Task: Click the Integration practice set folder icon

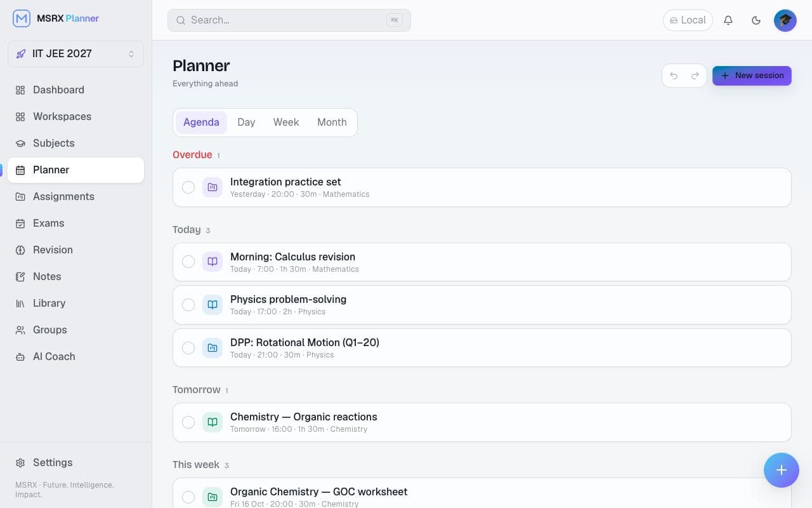Action: coord(213,187)
